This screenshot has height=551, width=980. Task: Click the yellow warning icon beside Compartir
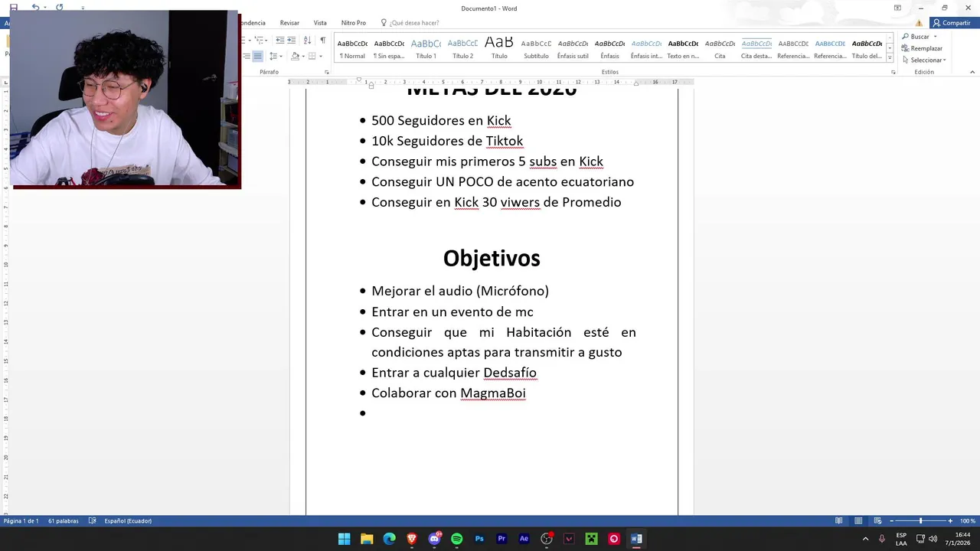point(920,23)
